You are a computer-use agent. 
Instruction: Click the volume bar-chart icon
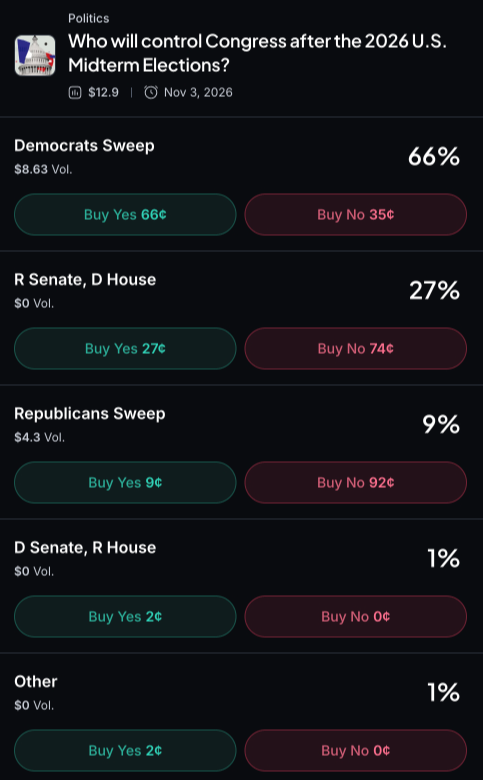[75, 93]
